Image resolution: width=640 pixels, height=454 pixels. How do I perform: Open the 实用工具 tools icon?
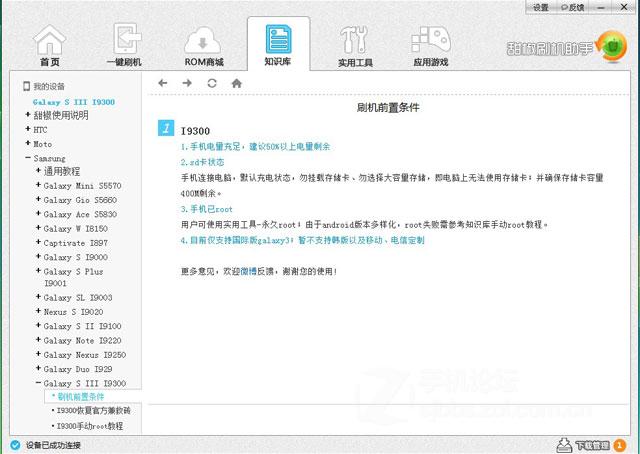[354, 40]
